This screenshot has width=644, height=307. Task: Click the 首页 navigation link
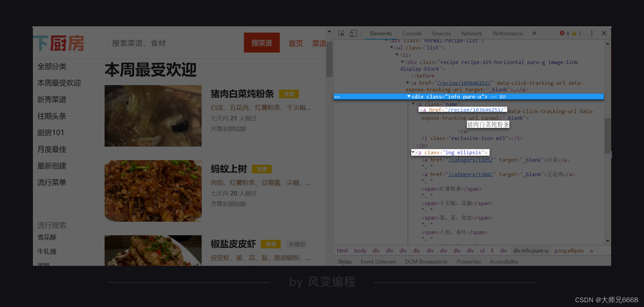[296, 43]
